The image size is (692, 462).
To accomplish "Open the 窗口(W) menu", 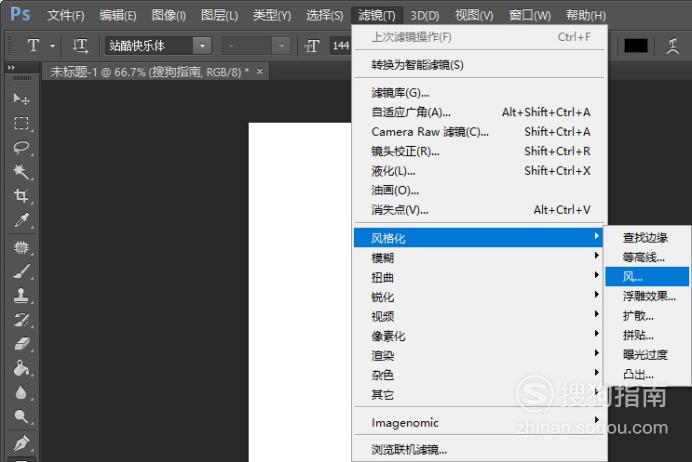I will [x=530, y=15].
